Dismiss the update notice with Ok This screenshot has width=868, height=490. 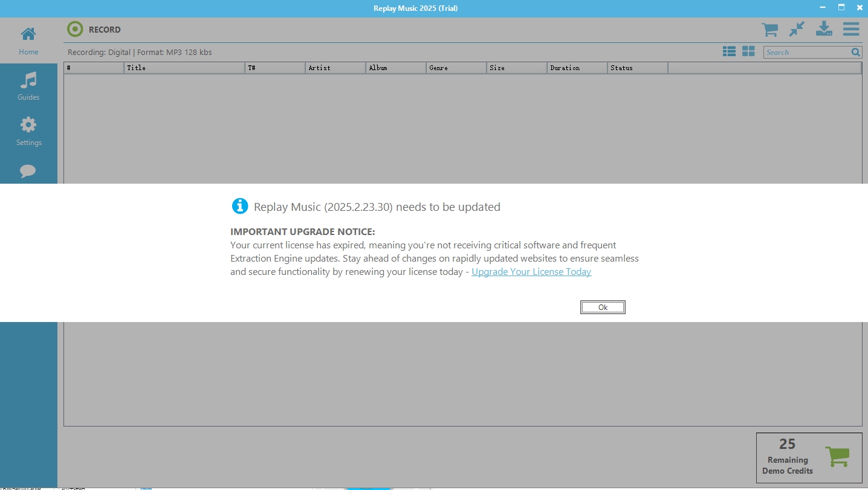coord(603,308)
